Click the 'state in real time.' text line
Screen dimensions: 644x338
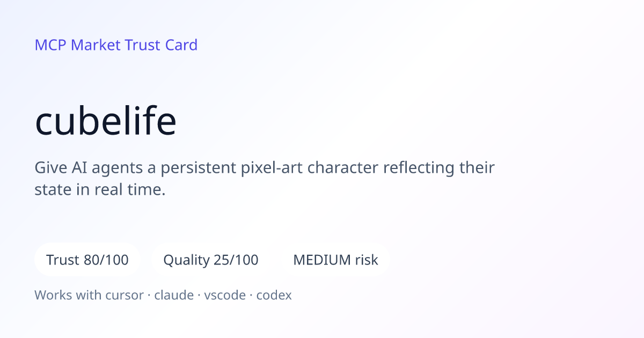tap(100, 189)
